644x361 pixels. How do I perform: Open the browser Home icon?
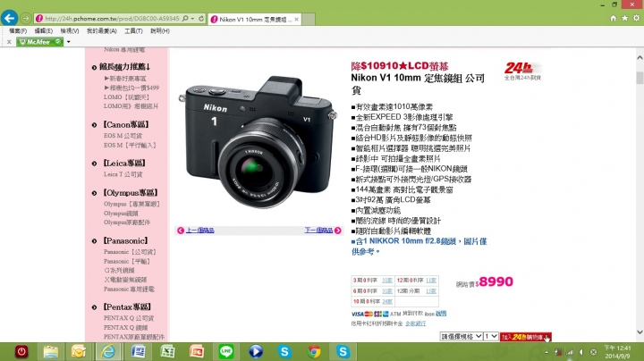614,18
